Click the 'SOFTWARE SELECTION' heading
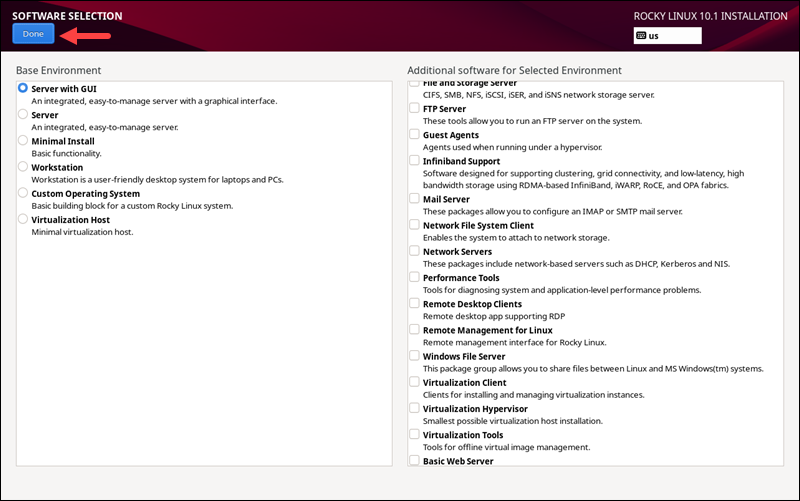The width and height of the screenshot is (800, 501). pyautogui.click(x=67, y=16)
